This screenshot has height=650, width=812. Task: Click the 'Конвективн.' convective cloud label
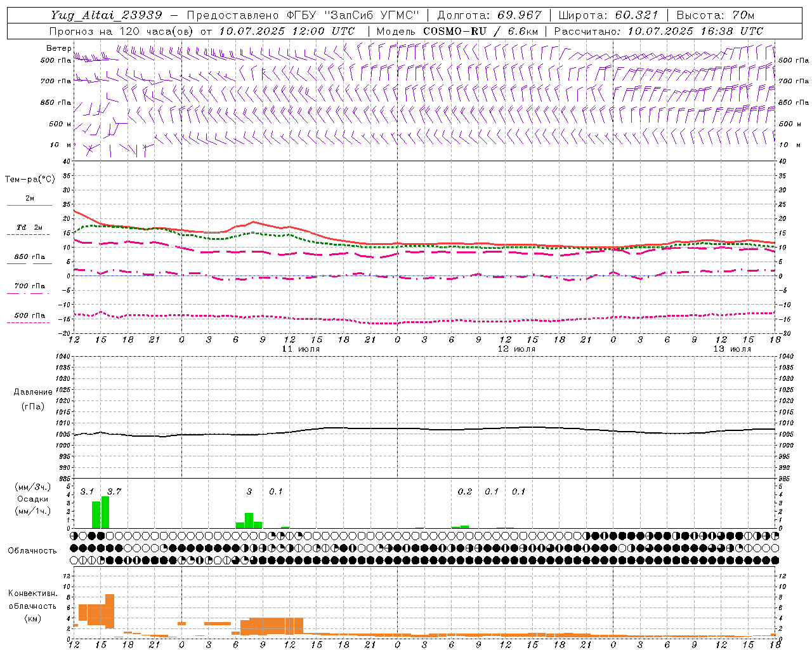tap(32, 594)
